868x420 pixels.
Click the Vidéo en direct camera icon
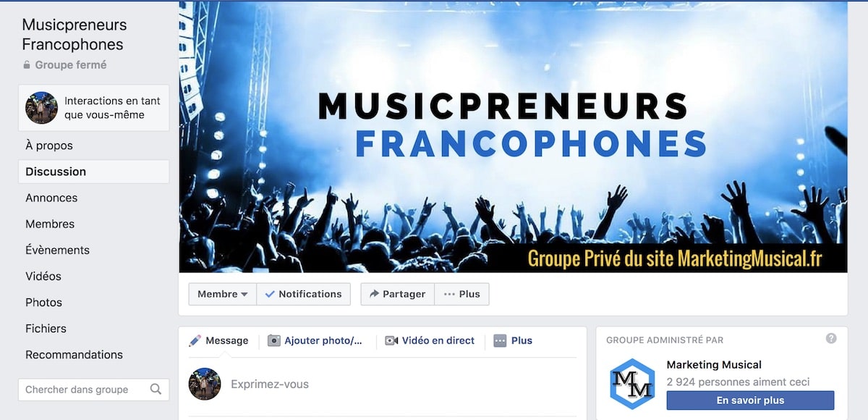391,340
